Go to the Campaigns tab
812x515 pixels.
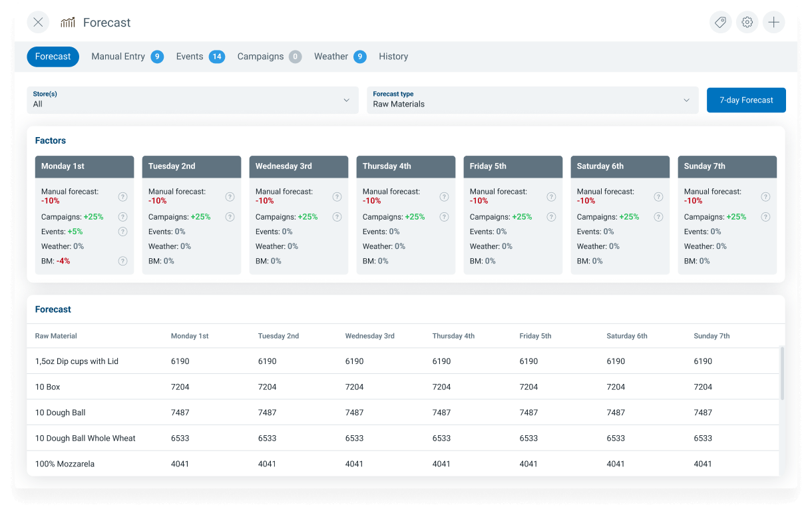(x=270, y=57)
